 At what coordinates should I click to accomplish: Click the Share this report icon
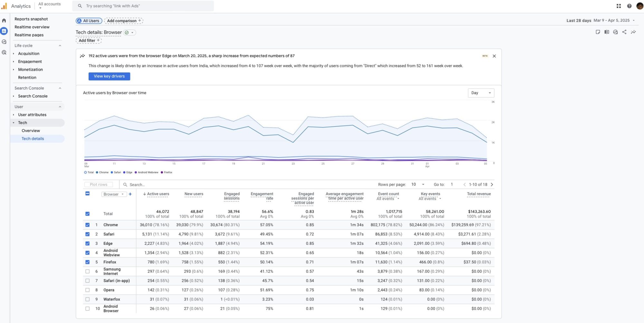coord(624,32)
